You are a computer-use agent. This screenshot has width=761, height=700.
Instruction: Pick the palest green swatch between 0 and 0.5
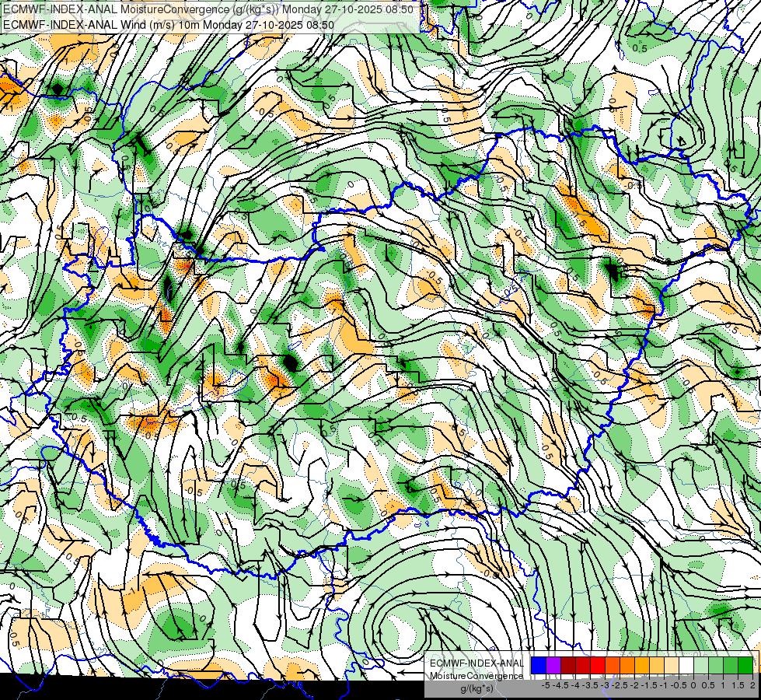701,666
